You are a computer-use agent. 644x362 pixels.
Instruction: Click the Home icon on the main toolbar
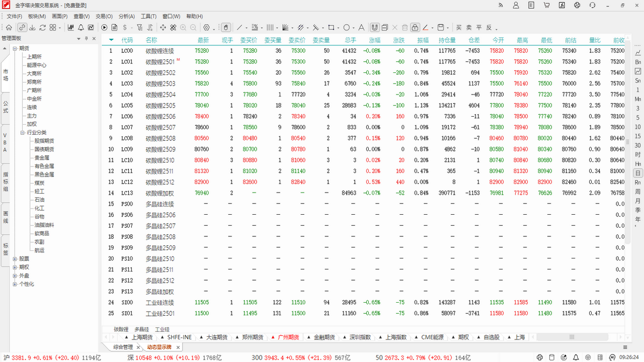pos(9,27)
